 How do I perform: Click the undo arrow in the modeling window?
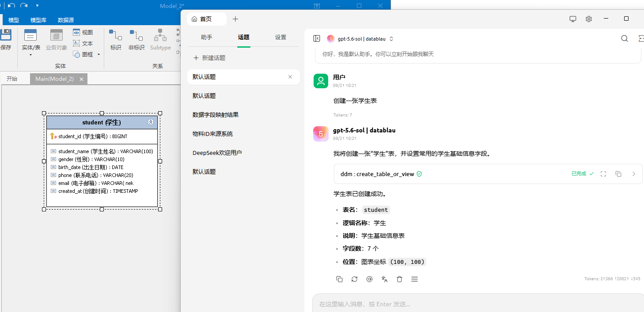point(11,5)
